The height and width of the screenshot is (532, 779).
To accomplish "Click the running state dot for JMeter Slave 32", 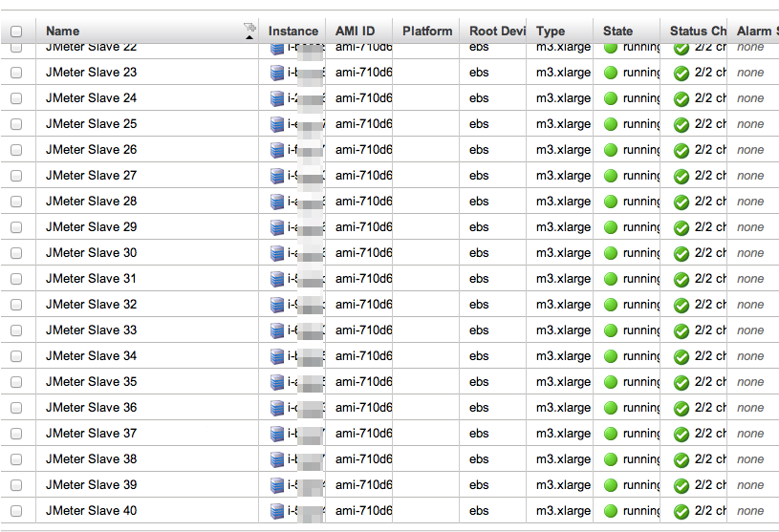I will coord(611,305).
